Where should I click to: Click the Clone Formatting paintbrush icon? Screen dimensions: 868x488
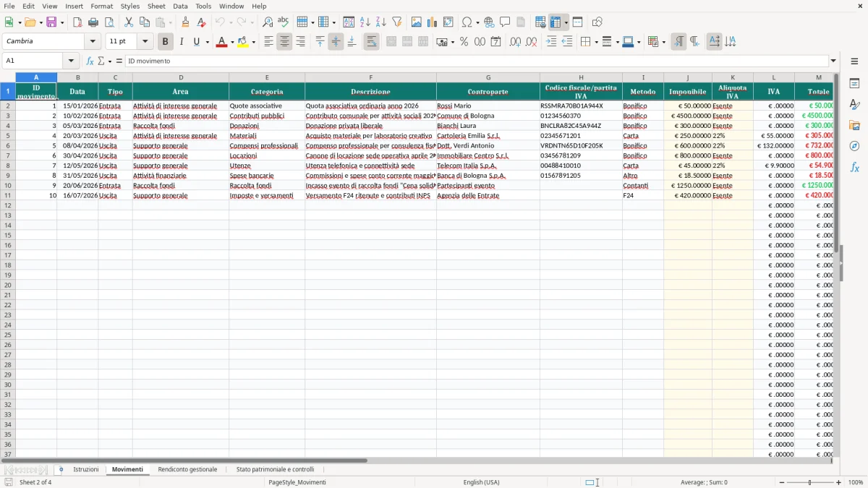pyautogui.click(x=185, y=22)
